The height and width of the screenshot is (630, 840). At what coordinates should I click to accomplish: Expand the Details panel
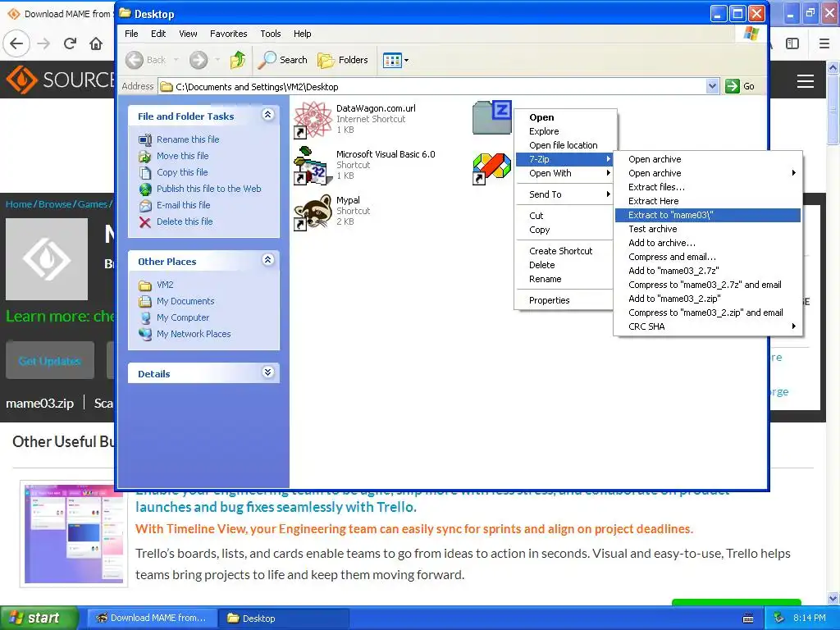click(268, 372)
